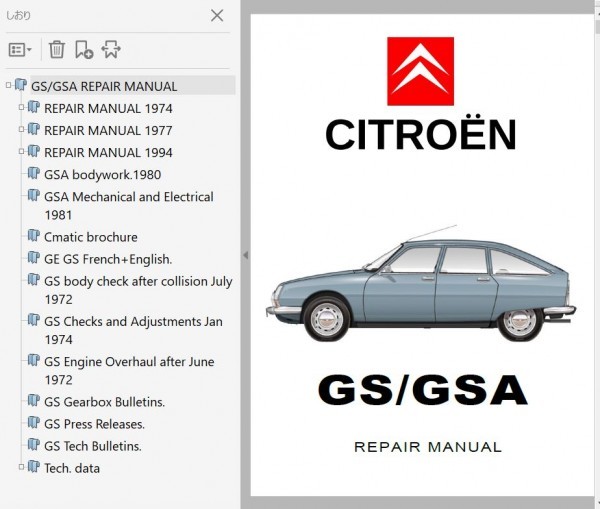Click bookmark icon beside REPAIR MANUAL 1974

[34, 107]
